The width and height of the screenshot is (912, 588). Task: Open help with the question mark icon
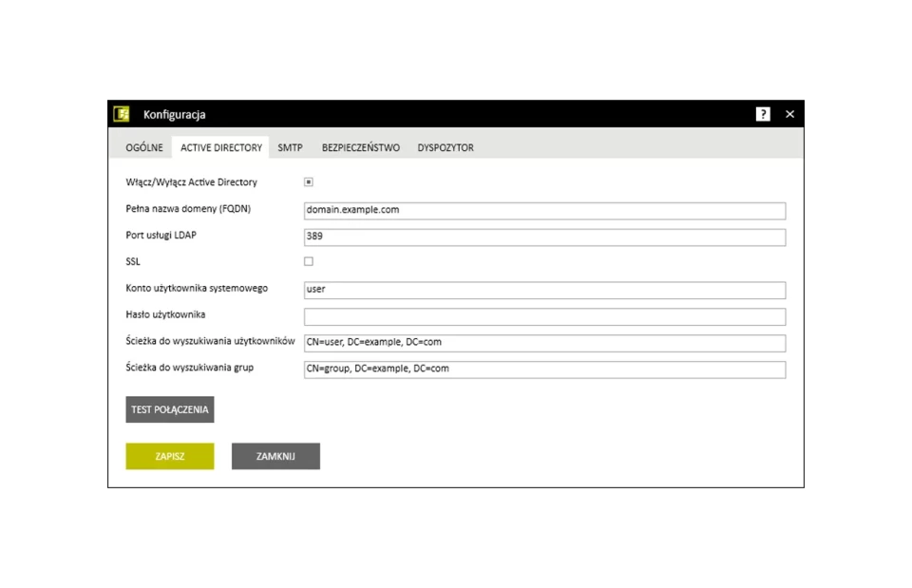[763, 114]
